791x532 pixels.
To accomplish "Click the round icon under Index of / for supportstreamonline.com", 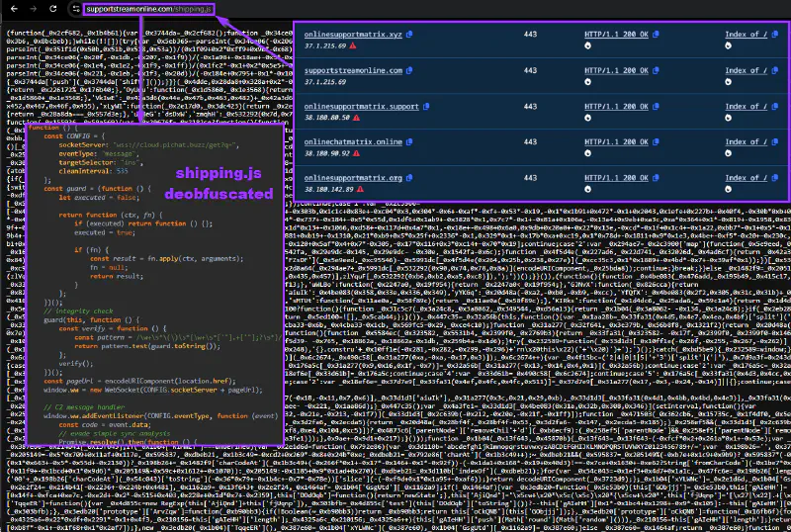I will tap(728, 82).
